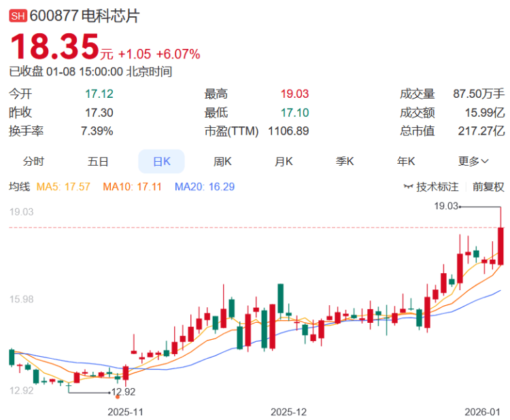Click the 600877 电科芯片 stock title
The width and height of the screenshot is (510, 420).
click(x=84, y=16)
